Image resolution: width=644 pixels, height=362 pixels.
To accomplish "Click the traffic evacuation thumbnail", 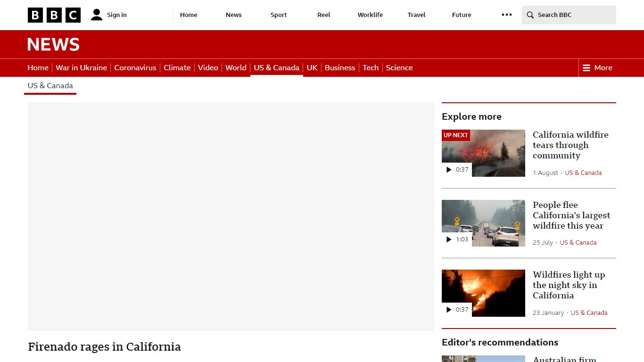I will point(483,223).
